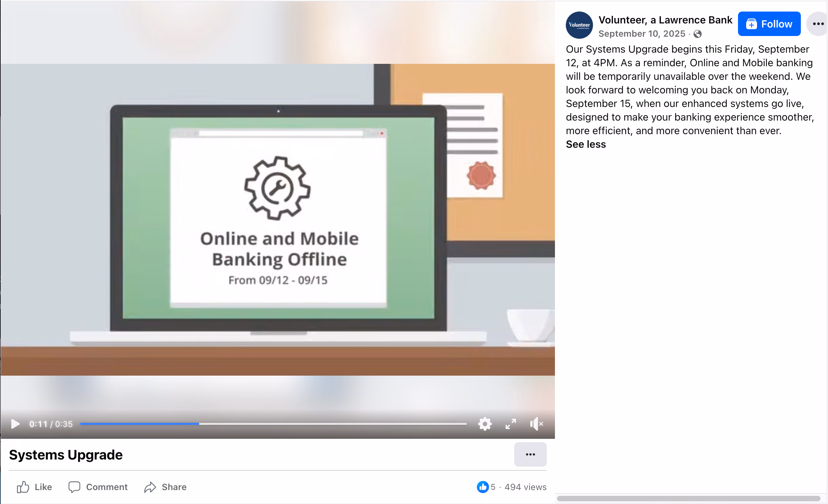Image resolution: width=828 pixels, height=504 pixels.
Task: Unmute the video sound
Action: coord(537,424)
